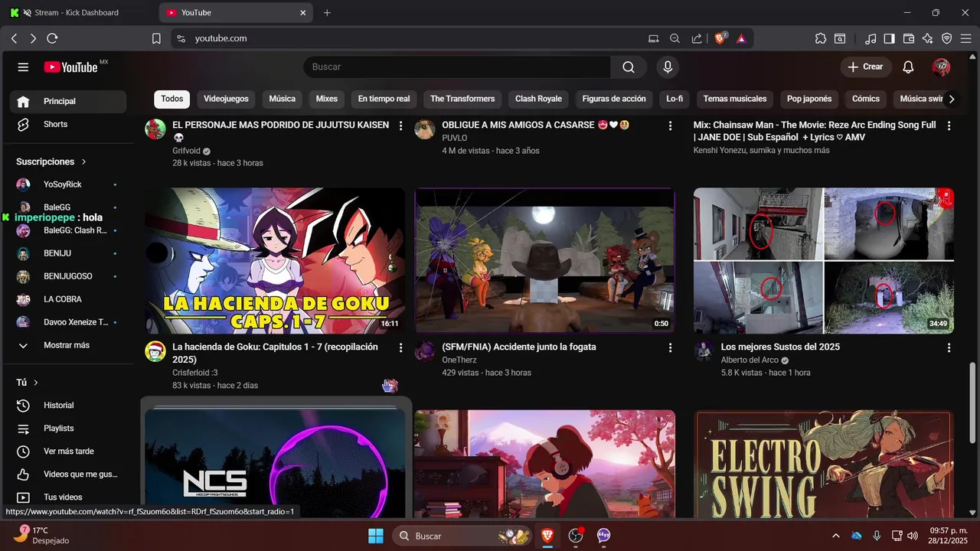Click the YouTube search field
980x551 pixels.
457,67
